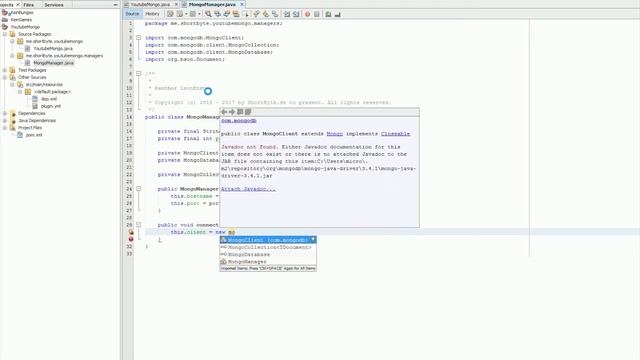Expand the Java Dependencies tree node

point(5,120)
